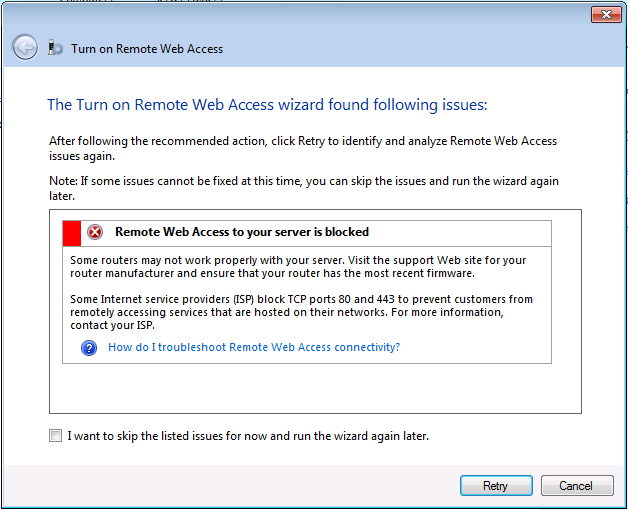The width and height of the screenshot is (628, 510).
Task: Click the "I want to skip the listed issues" label
Action: [248, 436]
